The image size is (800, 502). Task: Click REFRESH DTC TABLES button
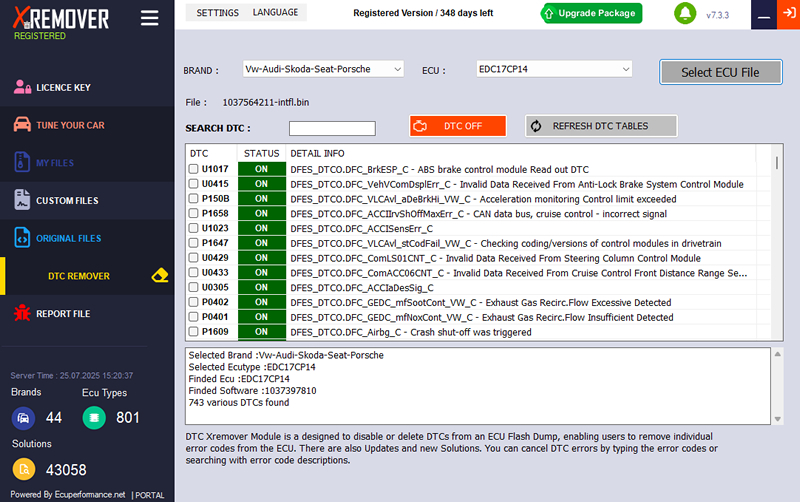[601, 126]
